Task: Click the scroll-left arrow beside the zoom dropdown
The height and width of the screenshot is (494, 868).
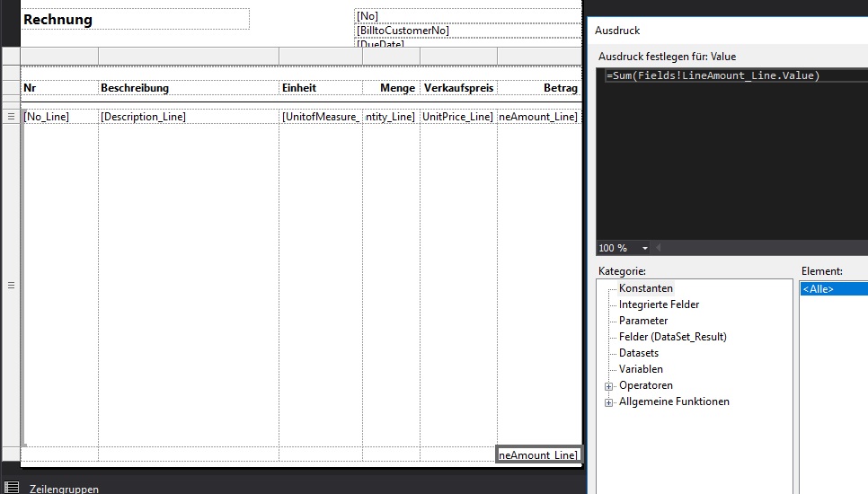Action: coord(659,248)
